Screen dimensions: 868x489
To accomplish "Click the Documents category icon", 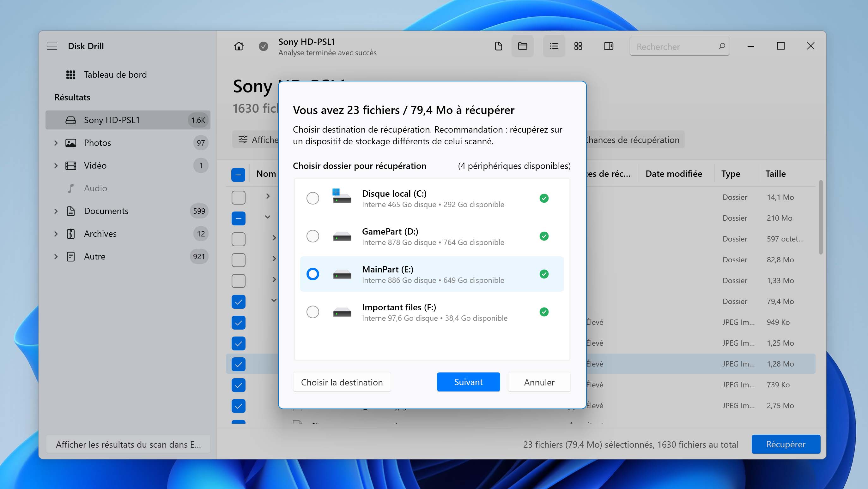I will (71, 211).
